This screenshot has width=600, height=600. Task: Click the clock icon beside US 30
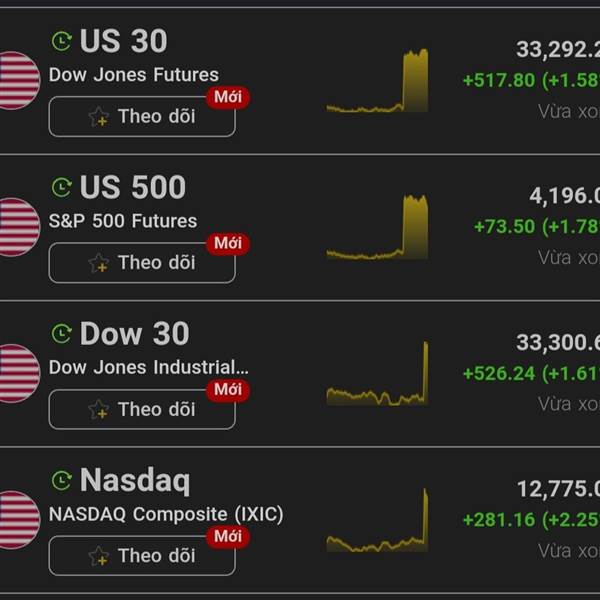[62, 41]
